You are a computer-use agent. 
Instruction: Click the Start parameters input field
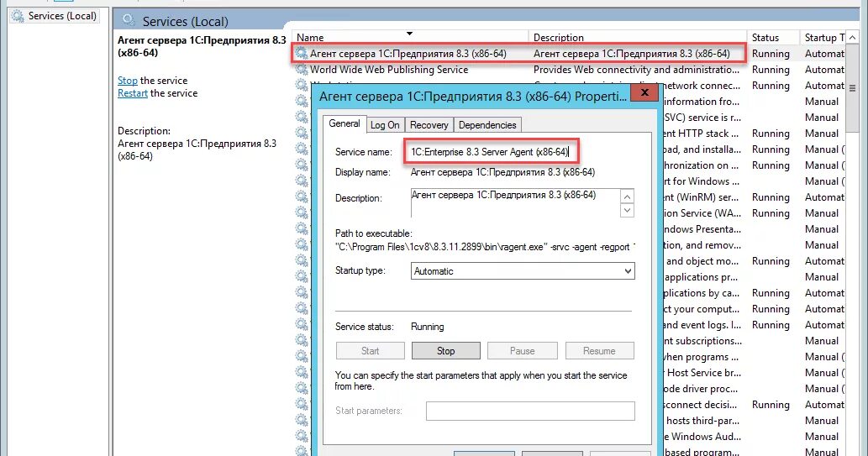click(x=529, y=411)
